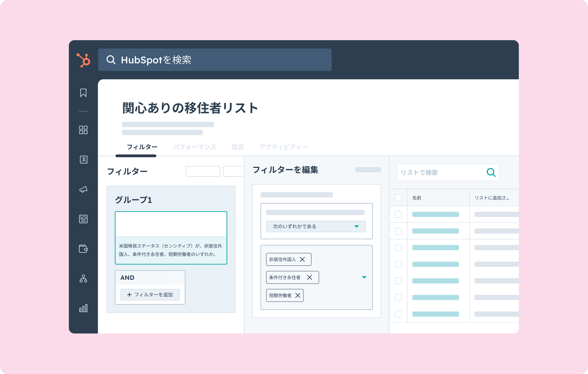
Task: Open the 次のいずれかである operator dropdown
Action: (x=316, y=226)
